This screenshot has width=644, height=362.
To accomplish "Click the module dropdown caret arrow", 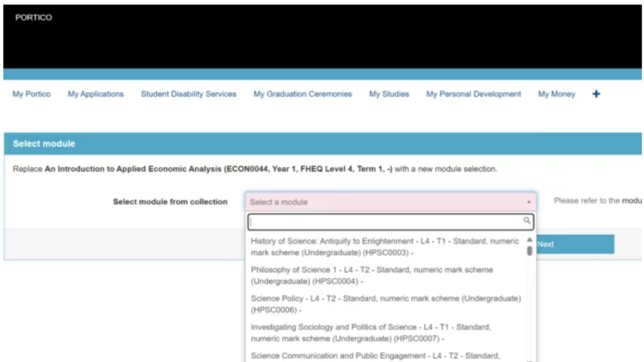I will [x=528, y=202].
